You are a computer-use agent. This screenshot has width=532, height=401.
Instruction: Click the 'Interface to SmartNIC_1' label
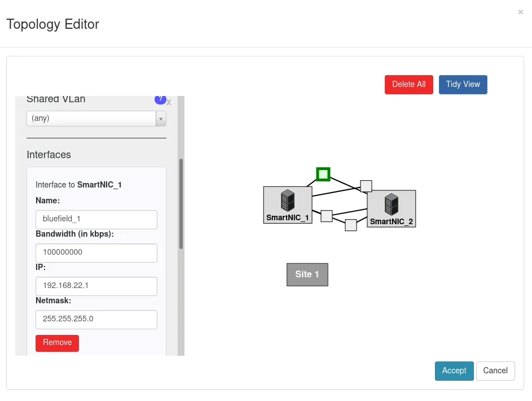(78, 185)
